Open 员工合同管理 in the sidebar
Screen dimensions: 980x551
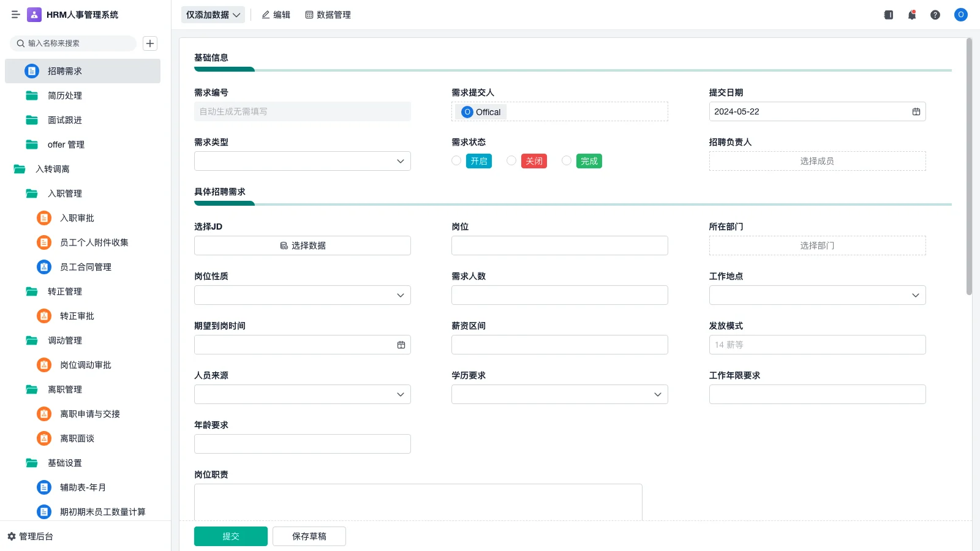(x=85, y=267)
